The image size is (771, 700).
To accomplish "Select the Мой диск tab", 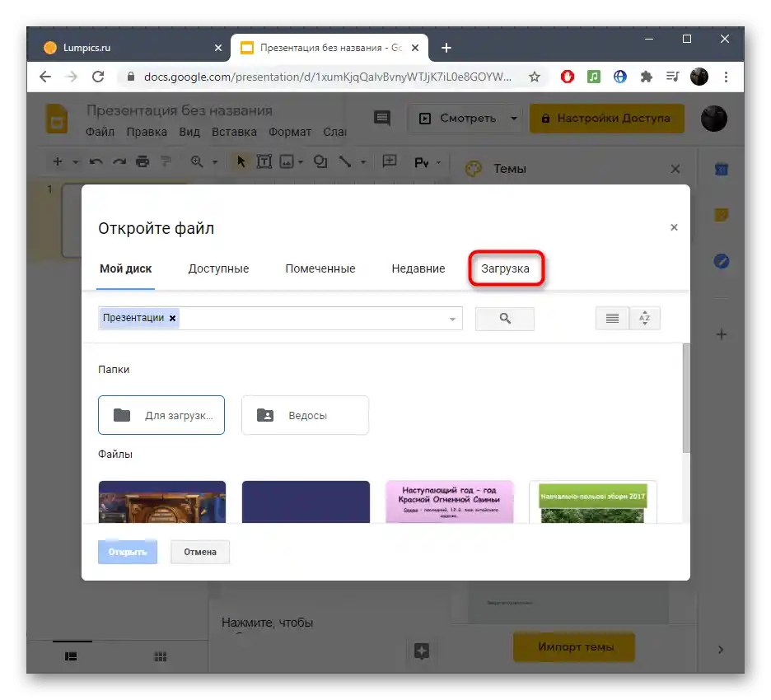I will pos(125,269).
